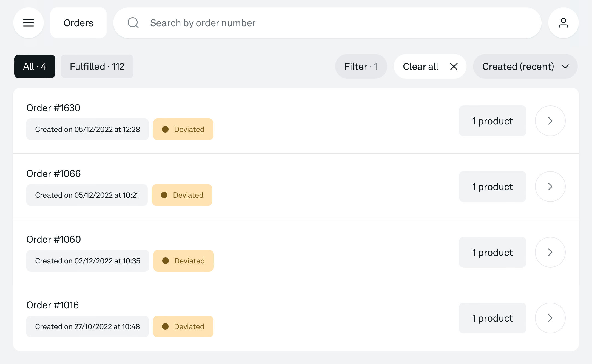
Task: Click 1 product chip for Order #1066
Action: [492, 187]
